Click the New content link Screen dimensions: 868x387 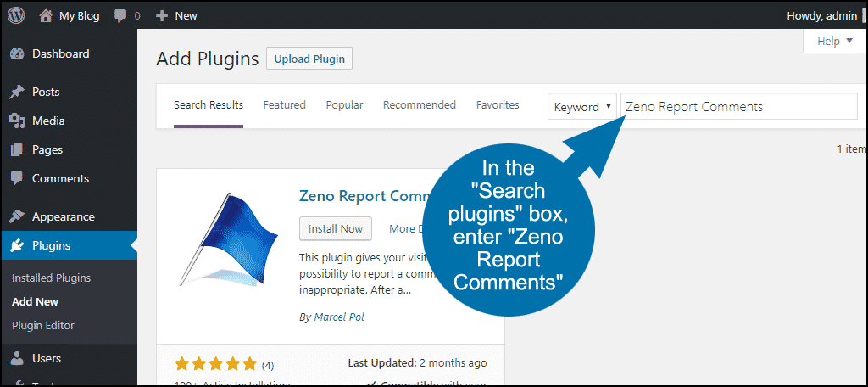click(186, 16)
